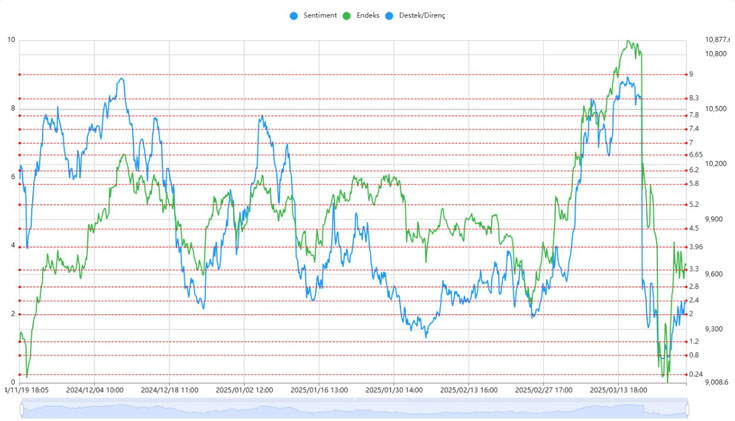Click the level label 6.65

tap(696, 154)
